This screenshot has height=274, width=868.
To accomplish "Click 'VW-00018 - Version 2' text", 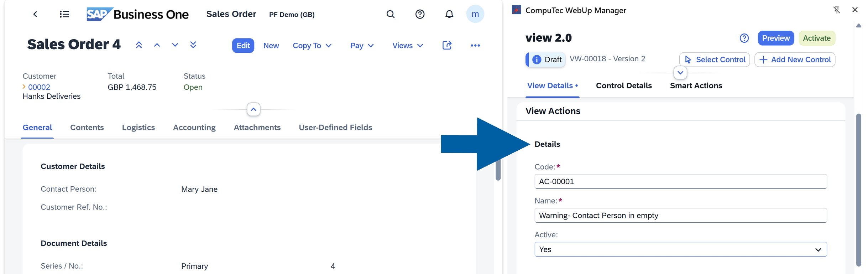I will pos(607,59).
